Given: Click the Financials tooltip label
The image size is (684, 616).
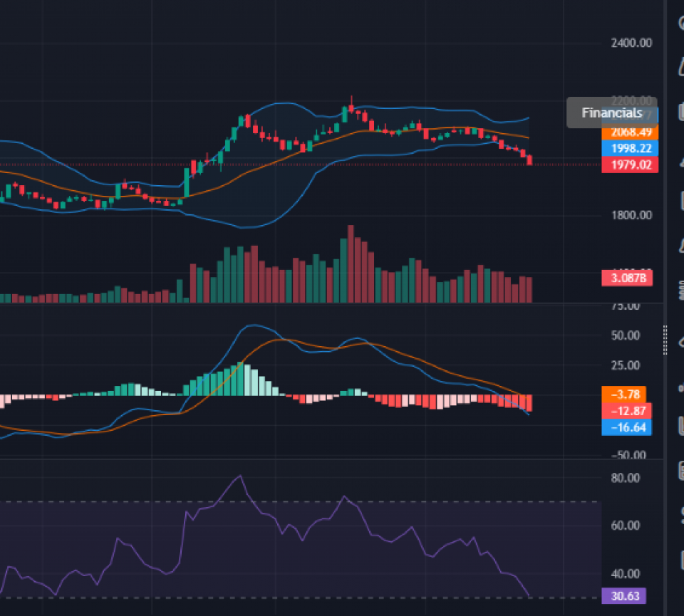Looking at the screenshot, I should (x=611, y=113).
